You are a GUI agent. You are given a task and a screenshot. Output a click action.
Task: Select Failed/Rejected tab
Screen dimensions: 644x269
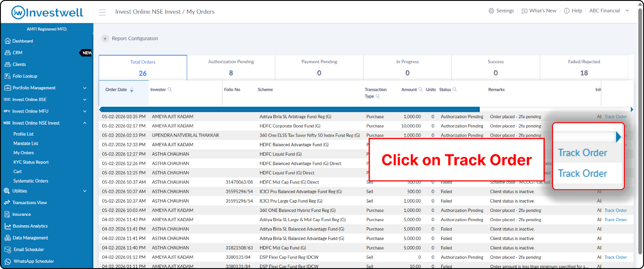coord(584,68)
